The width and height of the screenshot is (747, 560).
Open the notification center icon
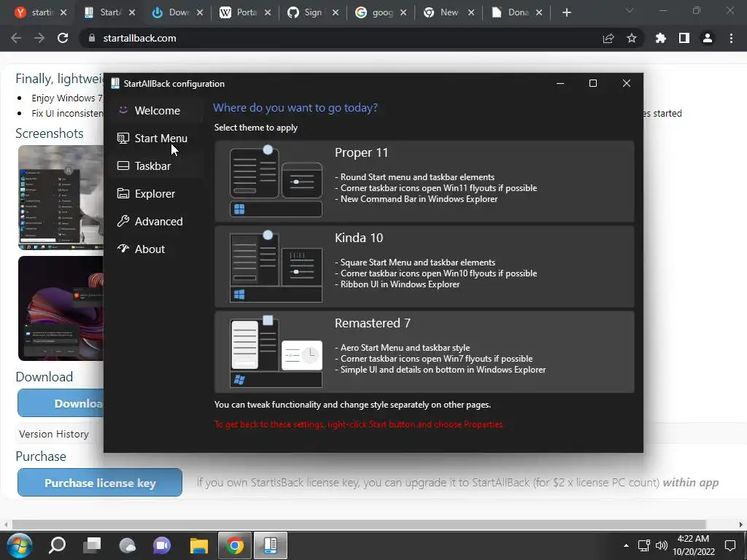tap(730, 545)
